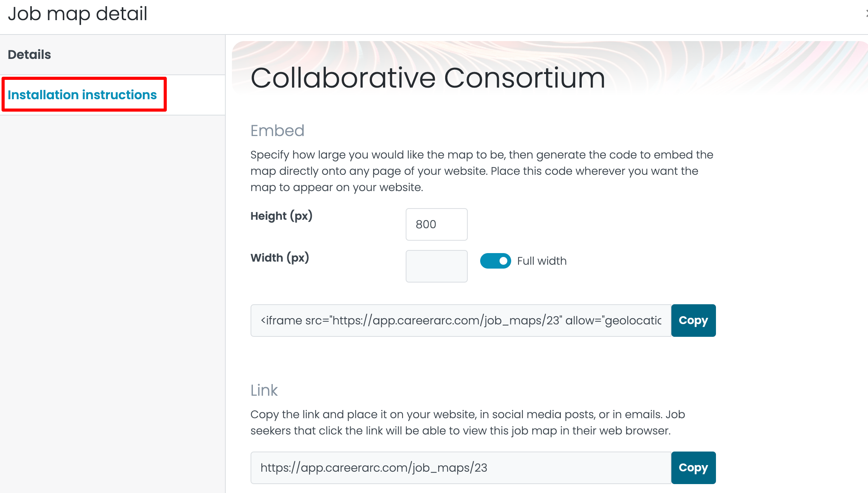Copy the iframe embed code
The width and height of the screenshot is (868, 493).
pos(693,321)
